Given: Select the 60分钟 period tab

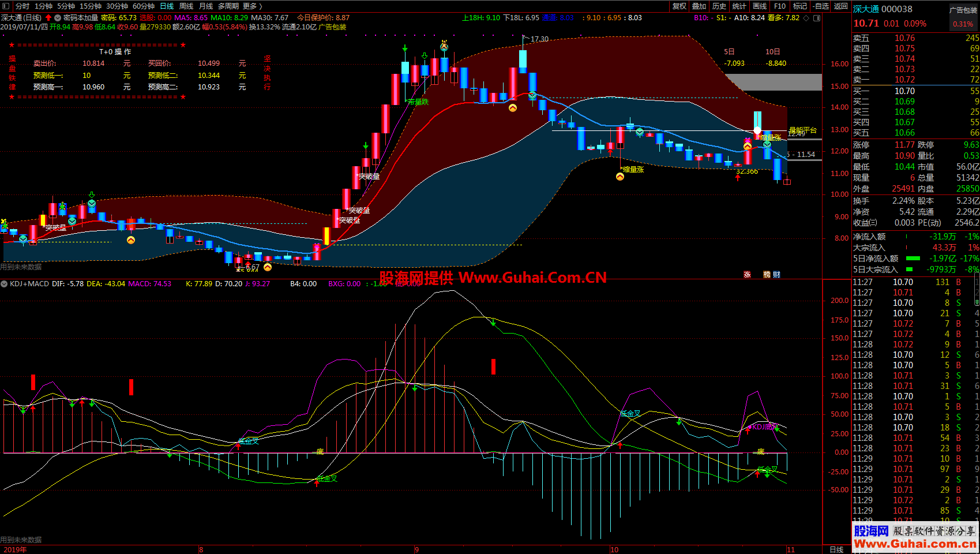Looking at the screenshot, I should click(x=144, y=6).
